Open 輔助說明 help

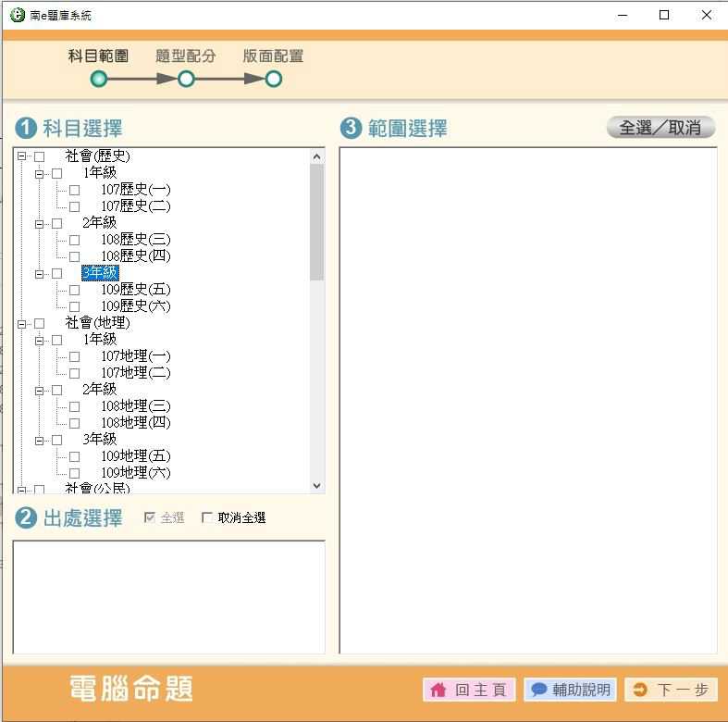click(x=570, y=690)
